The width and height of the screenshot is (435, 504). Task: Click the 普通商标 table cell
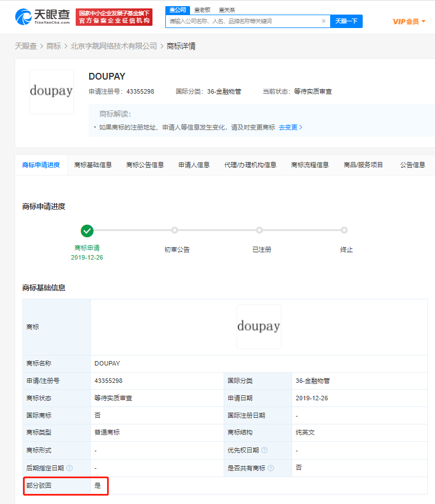(157, 433)
